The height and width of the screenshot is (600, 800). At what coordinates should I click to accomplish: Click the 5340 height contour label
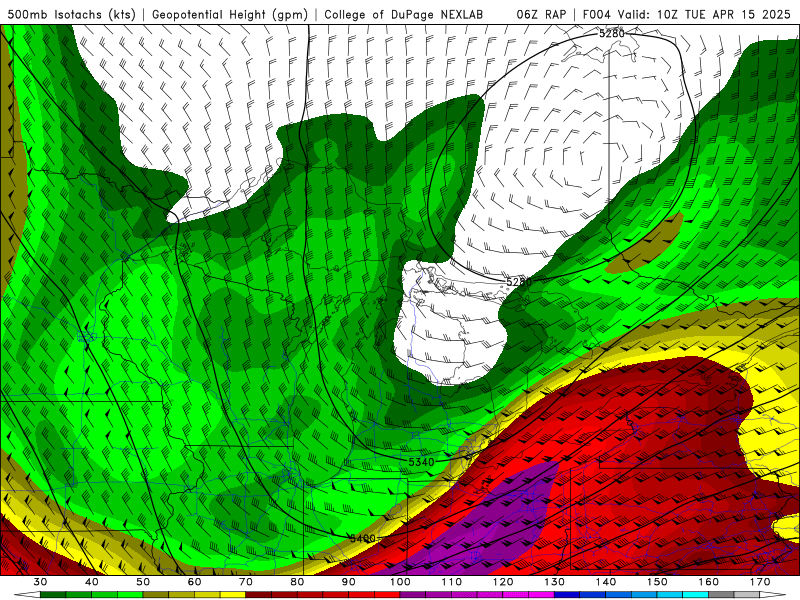coord(421,462)
